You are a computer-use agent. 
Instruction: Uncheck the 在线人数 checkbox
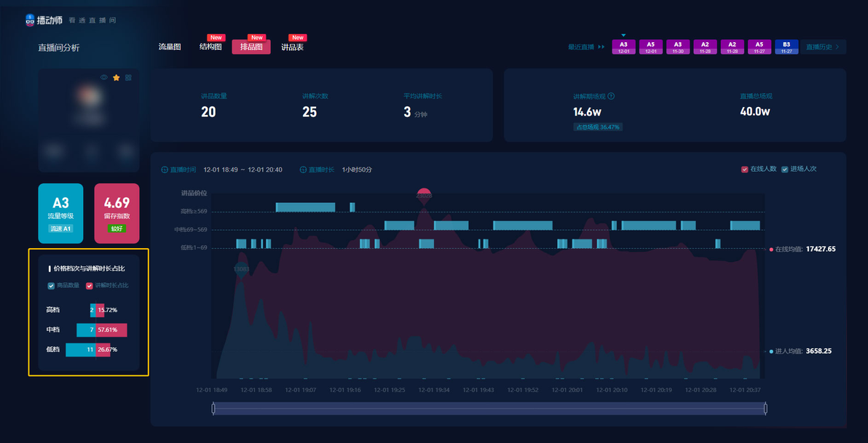click(744, 169)
